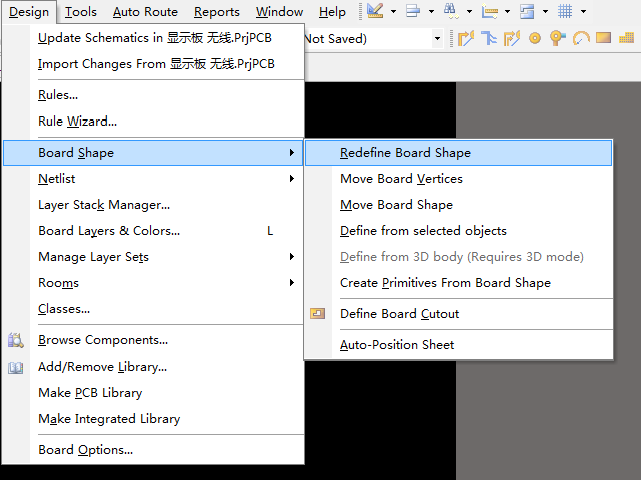The width and height of the screenshot is (641, 480).
Task: Click the Add/Remove Library book icon
Action: coord(16,367)
